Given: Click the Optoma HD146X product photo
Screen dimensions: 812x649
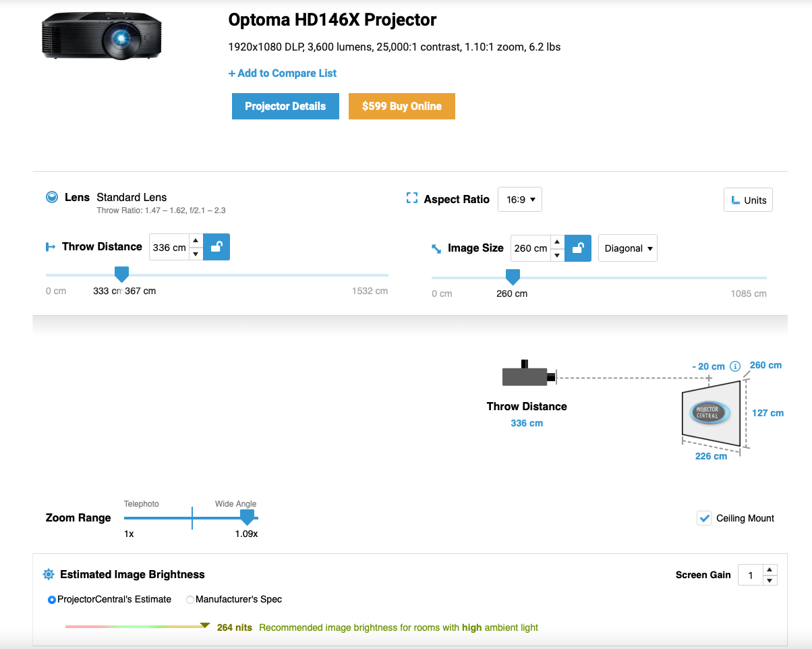Looking at the screenshot, I should (101, 36).
